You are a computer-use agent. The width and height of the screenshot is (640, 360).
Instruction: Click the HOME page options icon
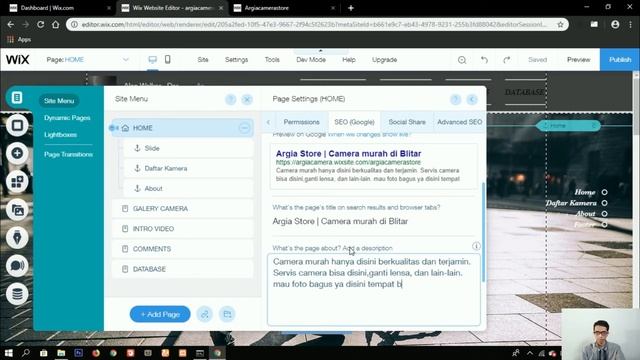click(244, 128)
